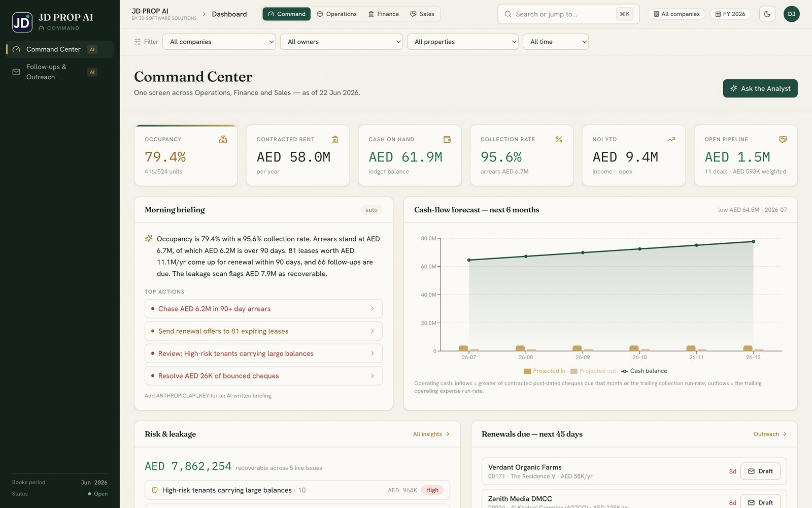
Task: Click the Cash on Hand AED 61.9M card
Action: click(x=410, y=155)
